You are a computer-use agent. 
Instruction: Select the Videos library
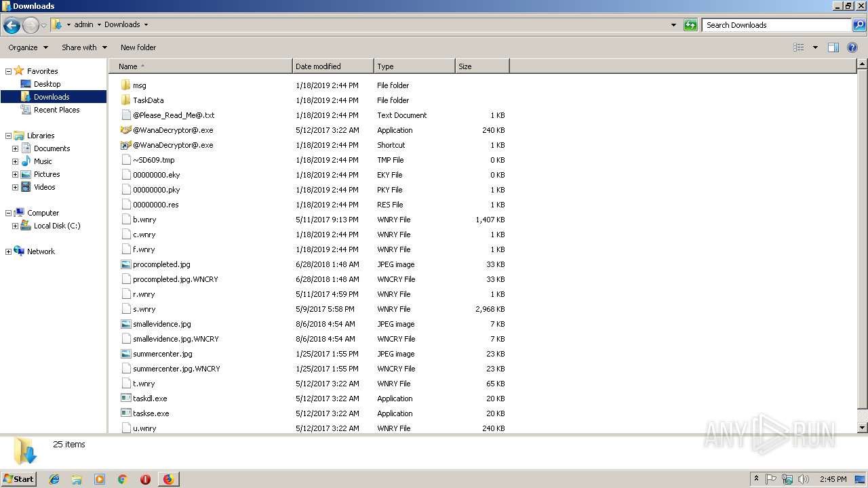[x=45, y=187]
